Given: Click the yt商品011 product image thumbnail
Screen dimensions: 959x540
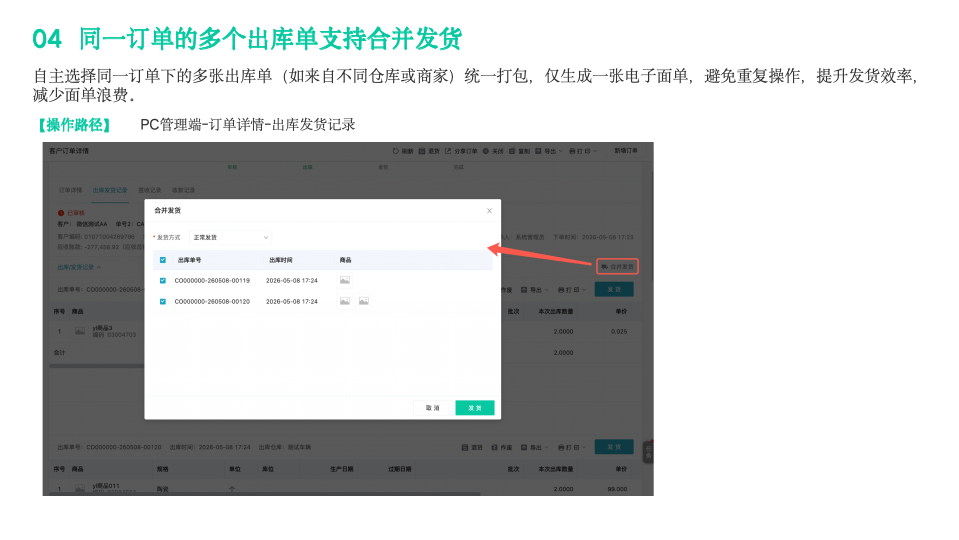Looking at the screenshot, I should pyautogui.click(x=80, y=489).
